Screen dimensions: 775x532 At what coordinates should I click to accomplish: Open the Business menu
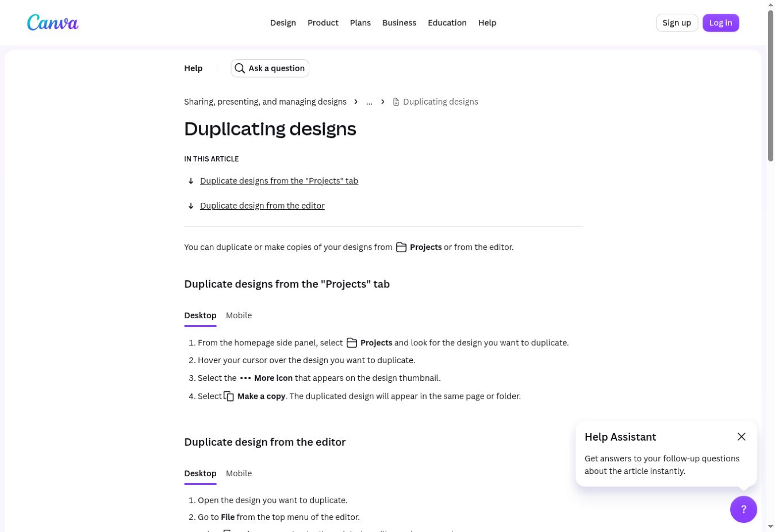(x=399, y=23)
